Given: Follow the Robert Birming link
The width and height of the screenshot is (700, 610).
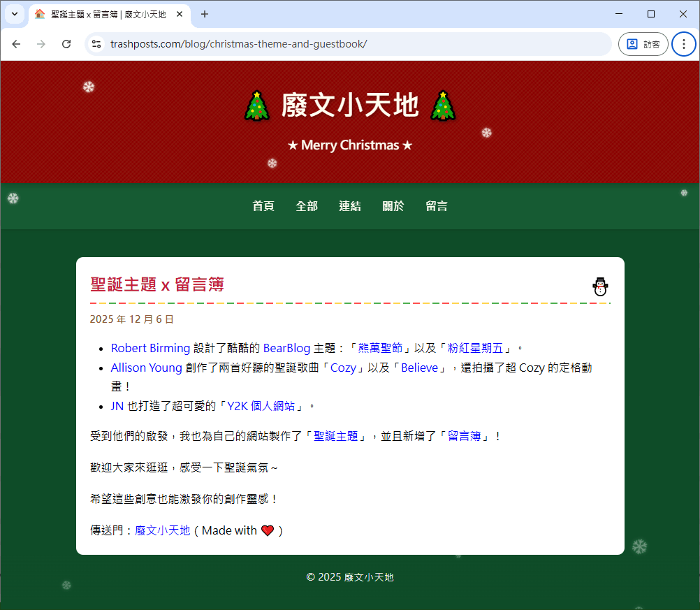Looking at the screenshot, I should (150, 347).
